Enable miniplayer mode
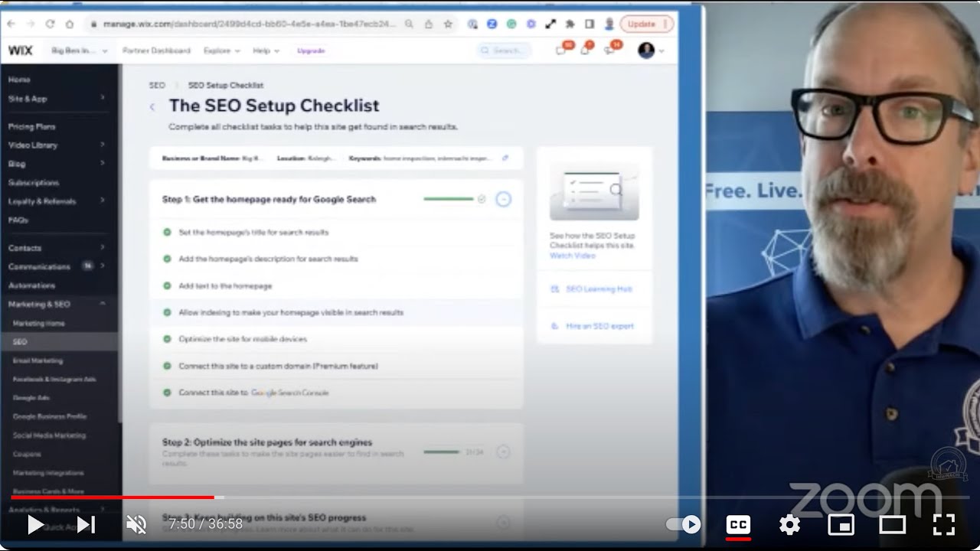The width and height of the screenshot is (980, 551). [841, 524]
